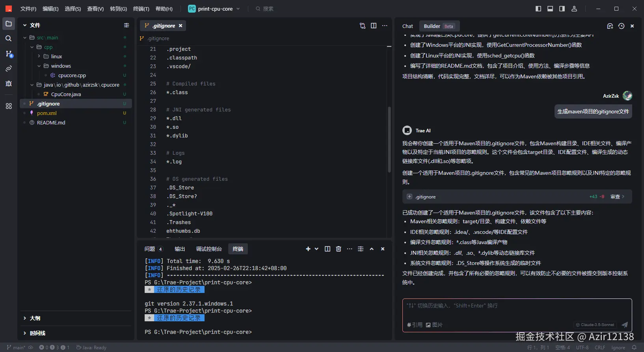
Task: Open the Run and Debug bug icon
Action: [9, 83]
